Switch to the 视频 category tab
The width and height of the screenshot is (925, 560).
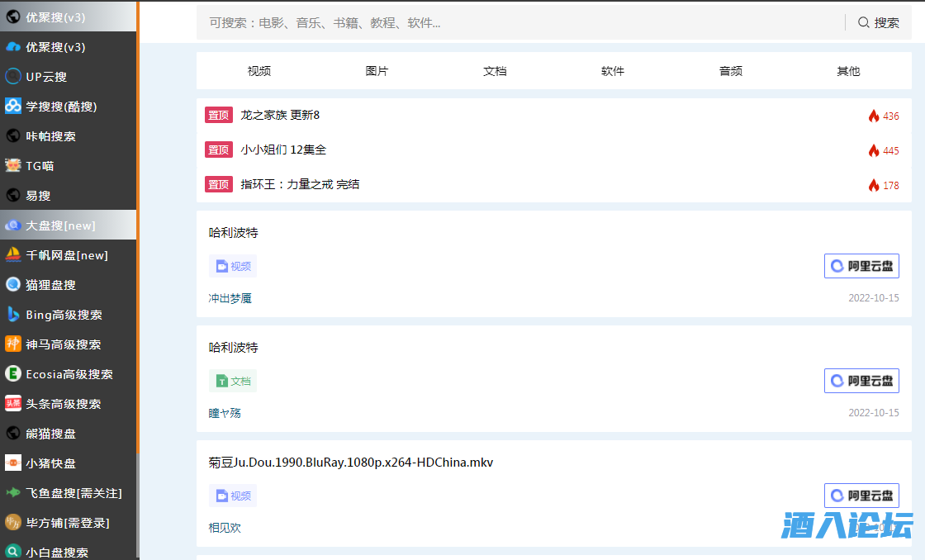pyautogui.click(x=259, y=71)
